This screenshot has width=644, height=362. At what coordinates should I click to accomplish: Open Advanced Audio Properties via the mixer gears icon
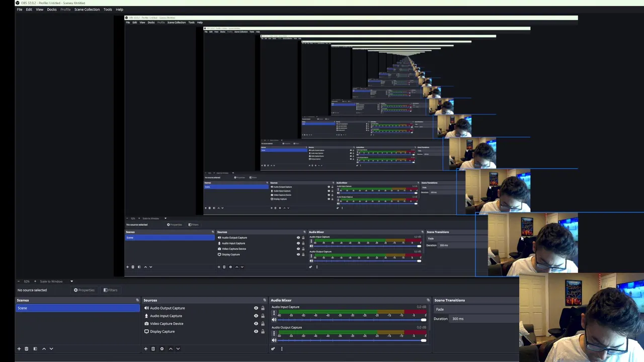click(x=273, y=348)
